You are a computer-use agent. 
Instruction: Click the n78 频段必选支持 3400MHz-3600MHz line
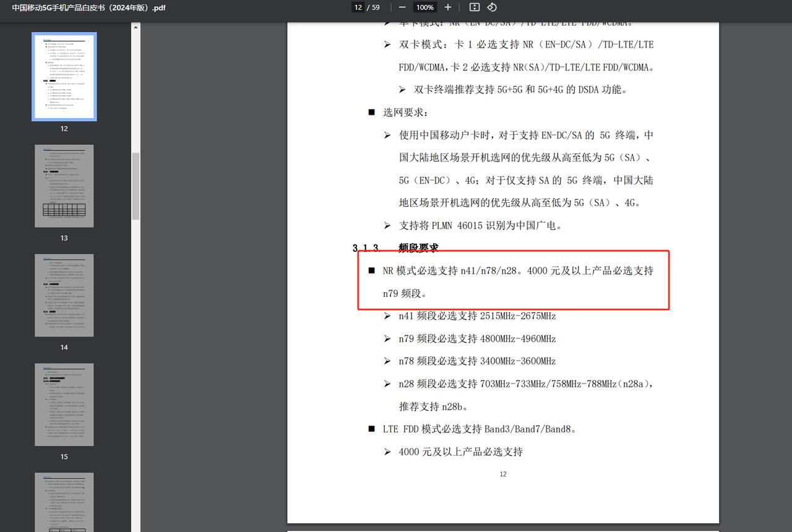pyautogui.click(x=477, y=361)
